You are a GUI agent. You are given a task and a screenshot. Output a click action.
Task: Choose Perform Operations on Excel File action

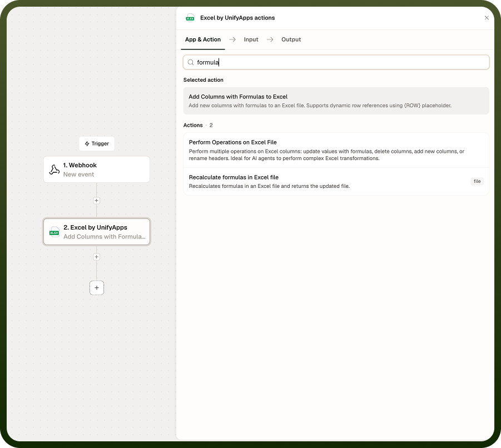coord(336,150)
